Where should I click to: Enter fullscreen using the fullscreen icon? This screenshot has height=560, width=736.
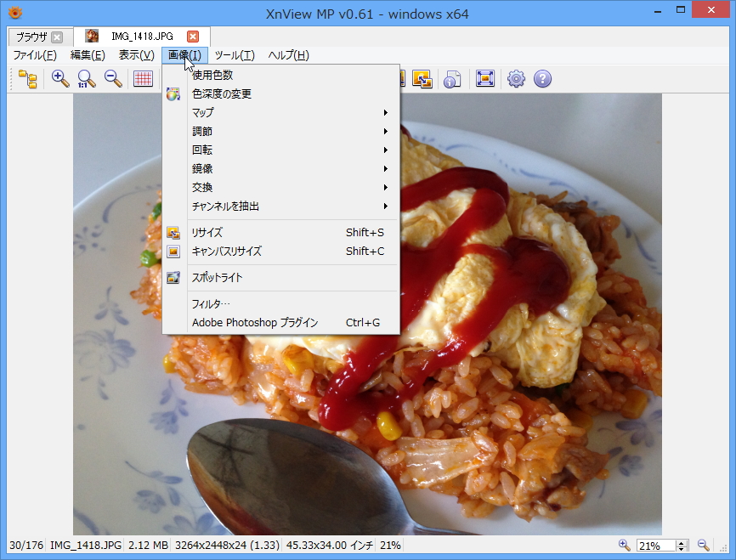coord(484,78)
